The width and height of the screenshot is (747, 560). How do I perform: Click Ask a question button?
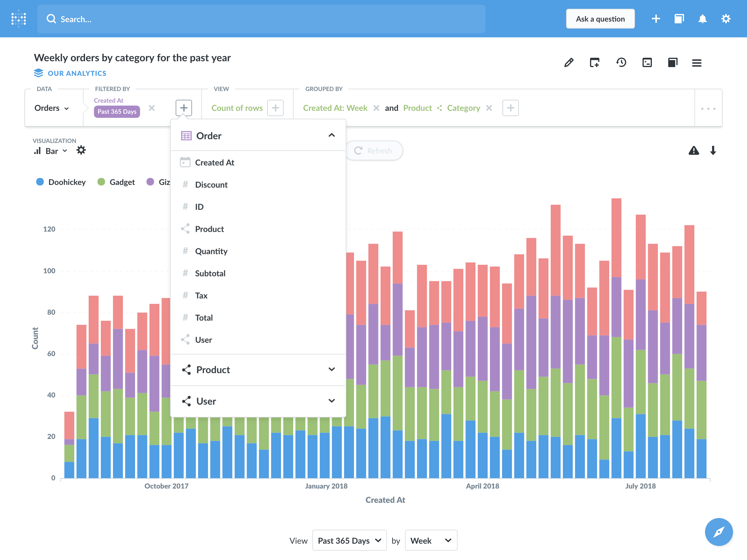point(600,19)
